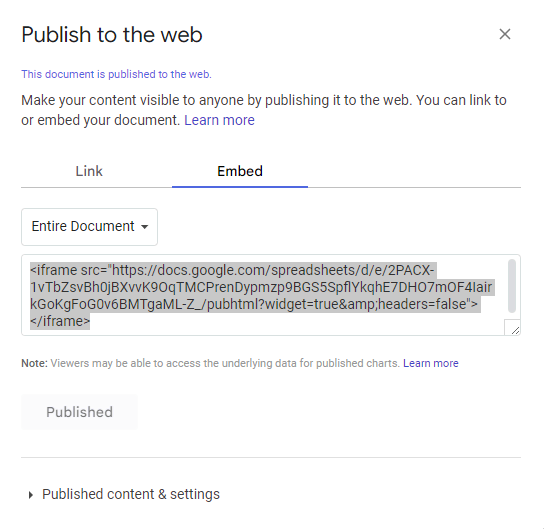Click the greyed Published button

click(79, 412)
